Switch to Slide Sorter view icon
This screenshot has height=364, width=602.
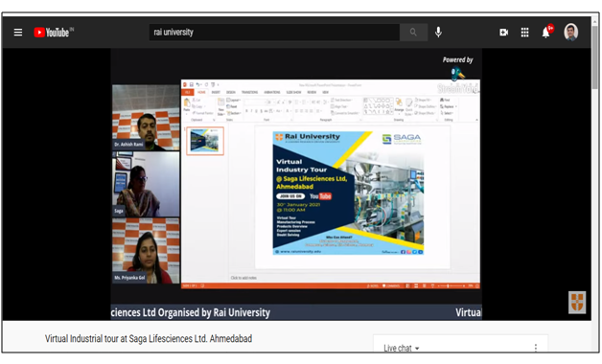(416, 285)
